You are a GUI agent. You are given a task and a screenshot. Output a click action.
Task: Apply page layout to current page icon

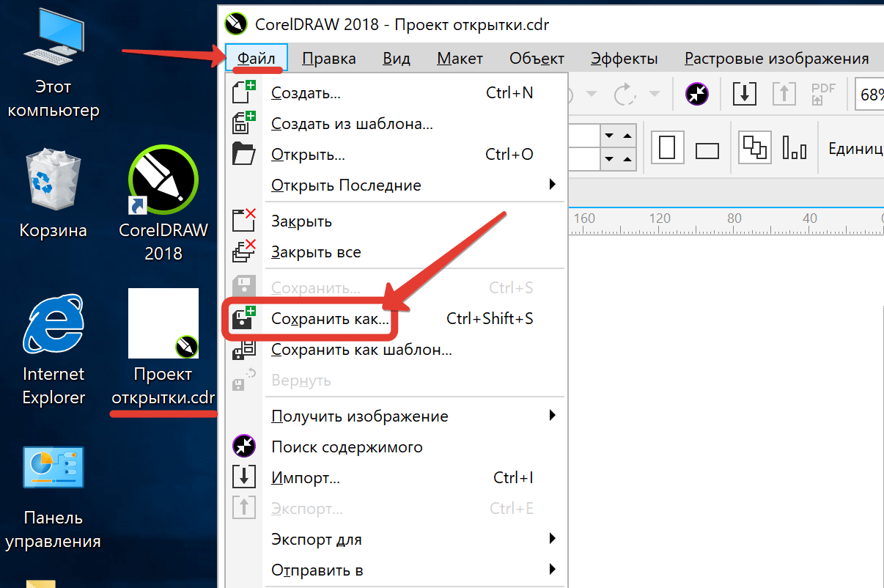point(794,149)
